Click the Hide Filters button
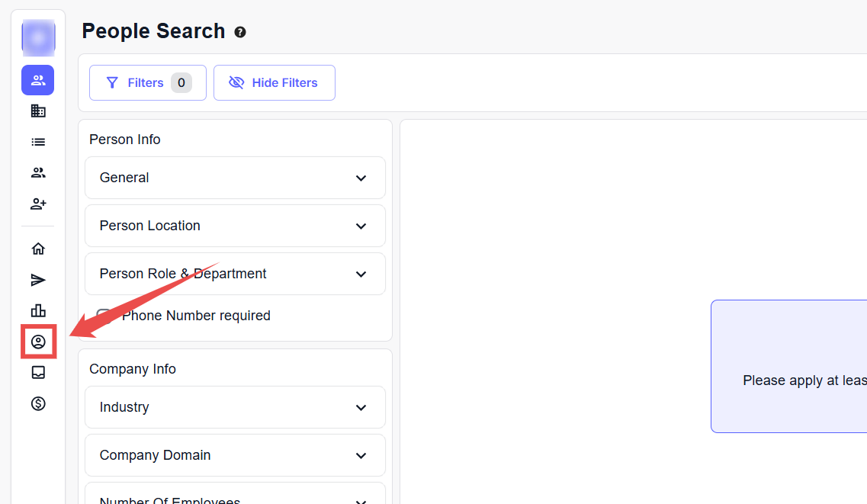 pos(274,82)
